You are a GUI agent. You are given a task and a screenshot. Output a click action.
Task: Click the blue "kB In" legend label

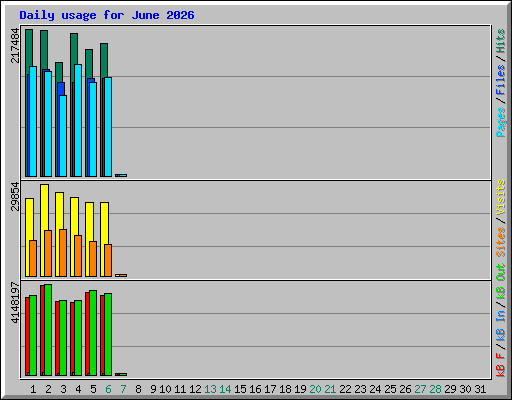[500, 325]
